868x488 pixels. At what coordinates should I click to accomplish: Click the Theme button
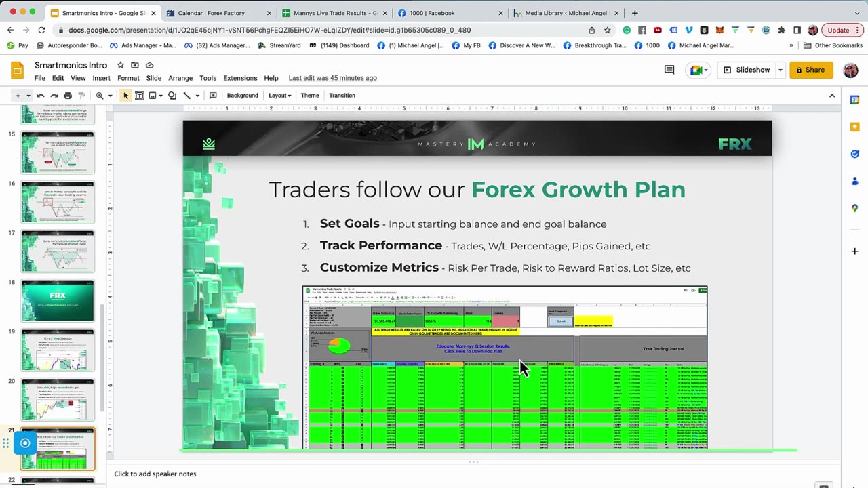pos(310,96)
